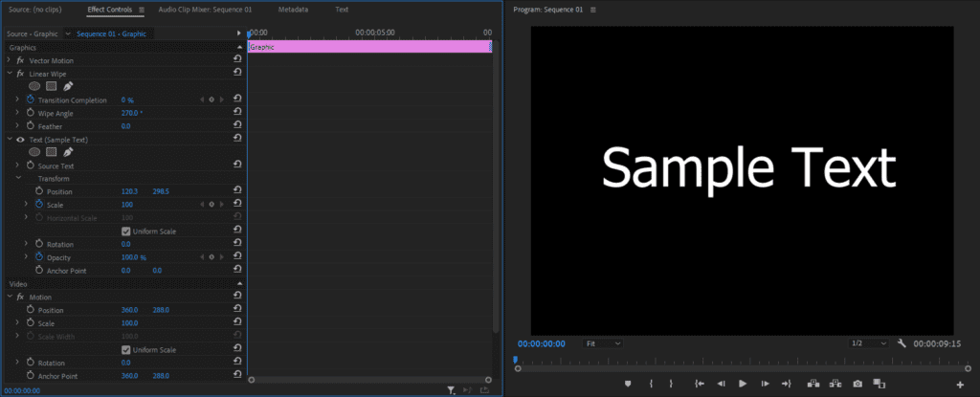Open the Program: Sequence 01 panel menu
This screenshot has width=980, height=397.
coord(593,10)
